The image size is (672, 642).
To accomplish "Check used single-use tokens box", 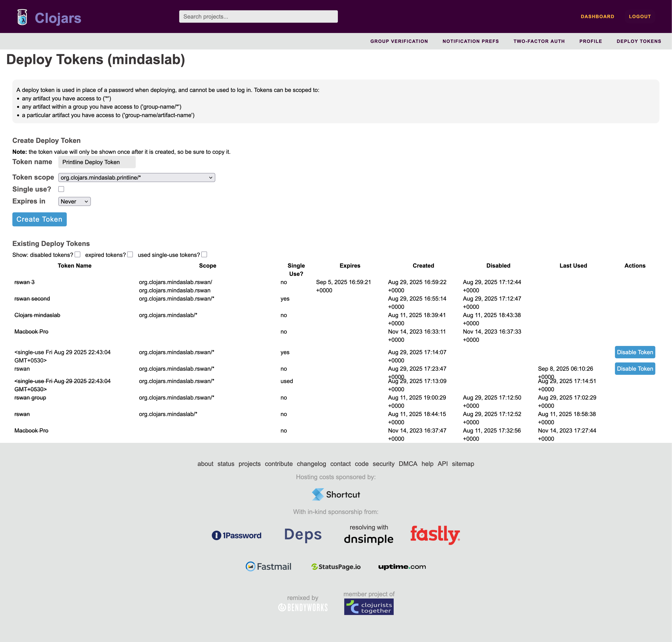I will pyautogui.click(x=204, y=255).
